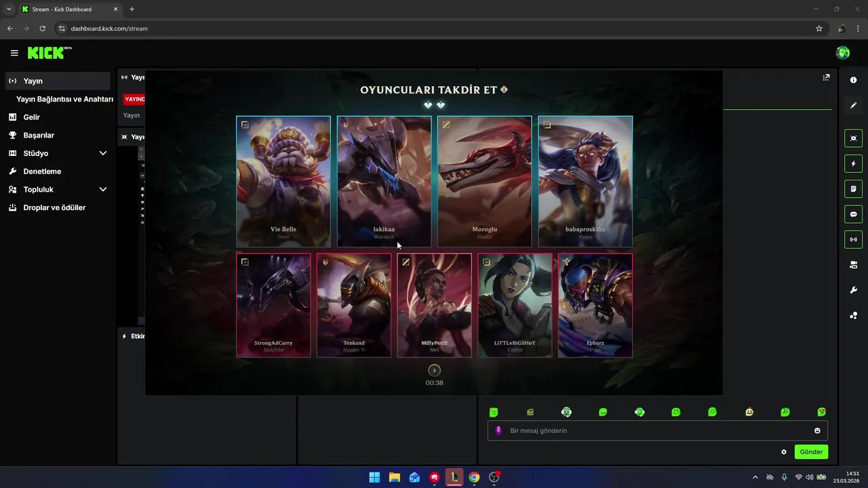Select the Tenkoxd Master Yi card
Screen dimensions: 868x488
[x=354, y=305]
